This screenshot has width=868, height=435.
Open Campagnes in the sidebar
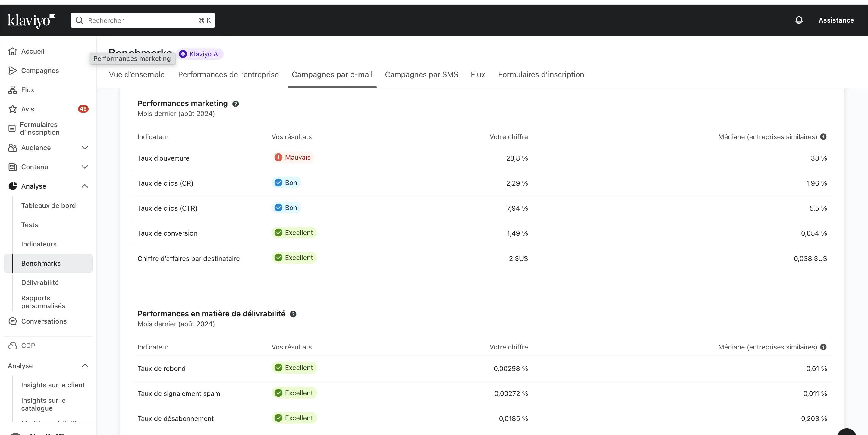(40, 70)
